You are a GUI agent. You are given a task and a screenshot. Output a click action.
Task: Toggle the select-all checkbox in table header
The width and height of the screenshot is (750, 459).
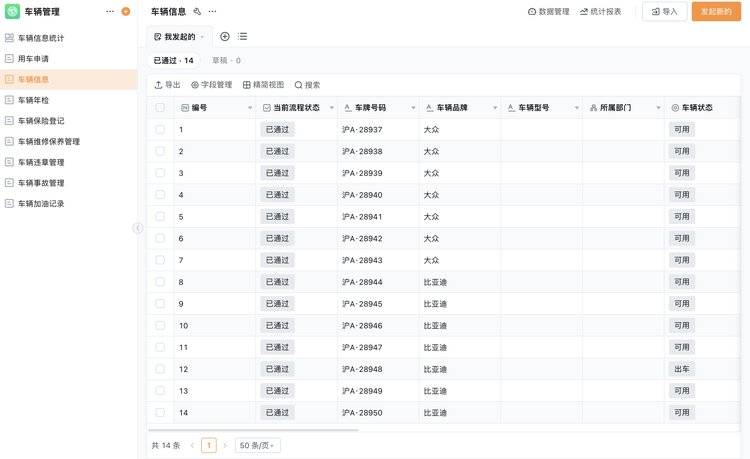click(160, 107)
